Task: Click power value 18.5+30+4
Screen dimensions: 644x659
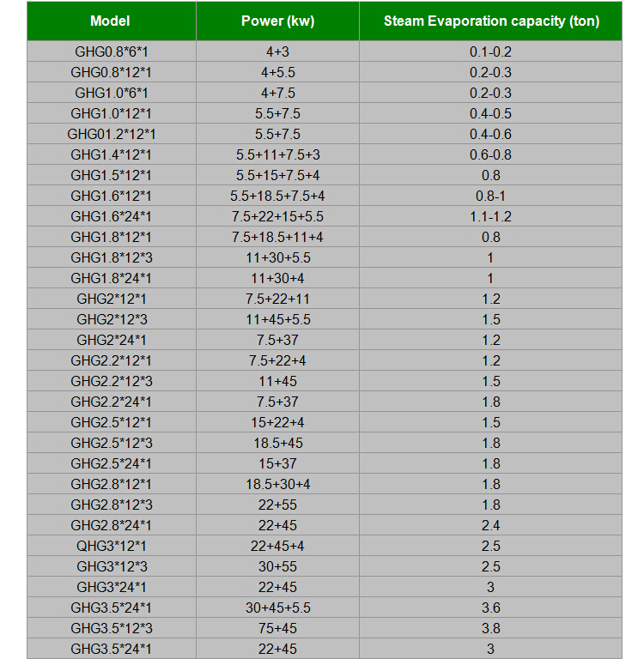Action: pos(277,484)
